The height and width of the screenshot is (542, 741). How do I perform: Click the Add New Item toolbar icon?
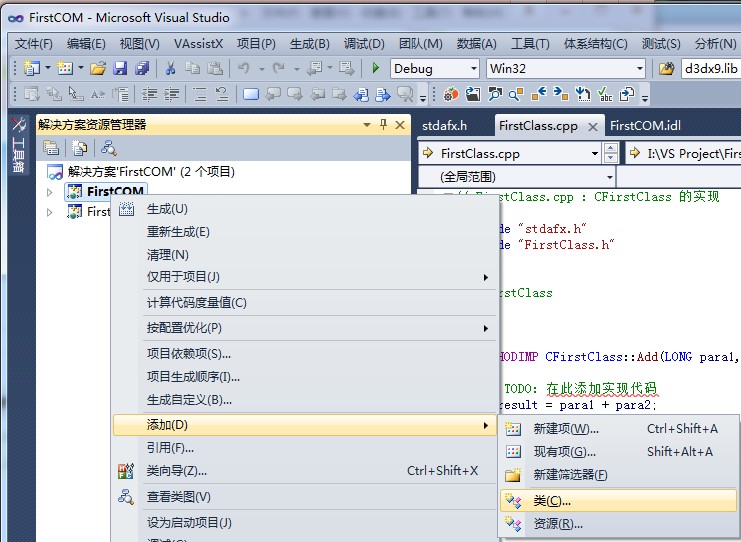click(x=65, y=69)
